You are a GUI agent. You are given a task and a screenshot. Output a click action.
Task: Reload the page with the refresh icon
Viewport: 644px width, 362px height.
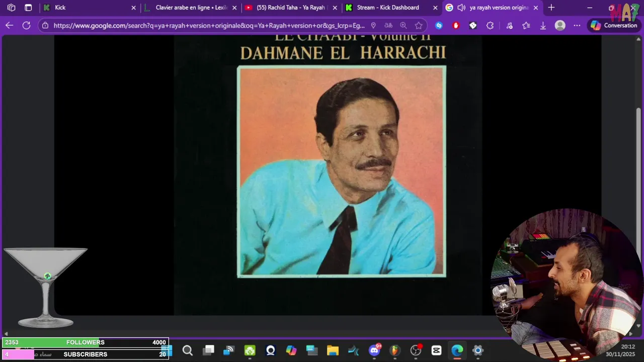[x=26, y=25]
